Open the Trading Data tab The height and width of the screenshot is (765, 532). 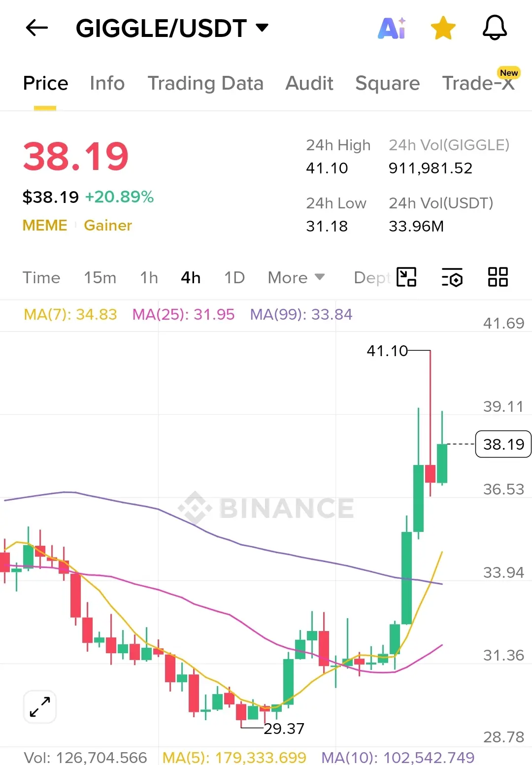pyautogui.click(x=205, y=83)
